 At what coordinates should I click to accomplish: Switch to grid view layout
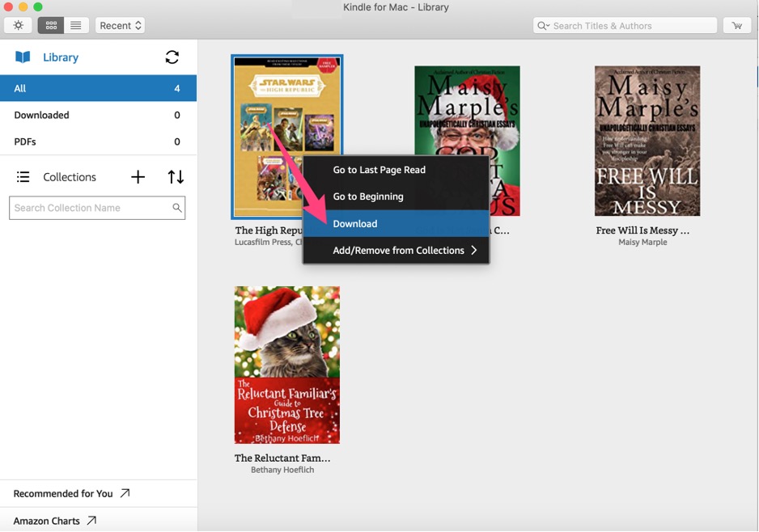point(51,26)
